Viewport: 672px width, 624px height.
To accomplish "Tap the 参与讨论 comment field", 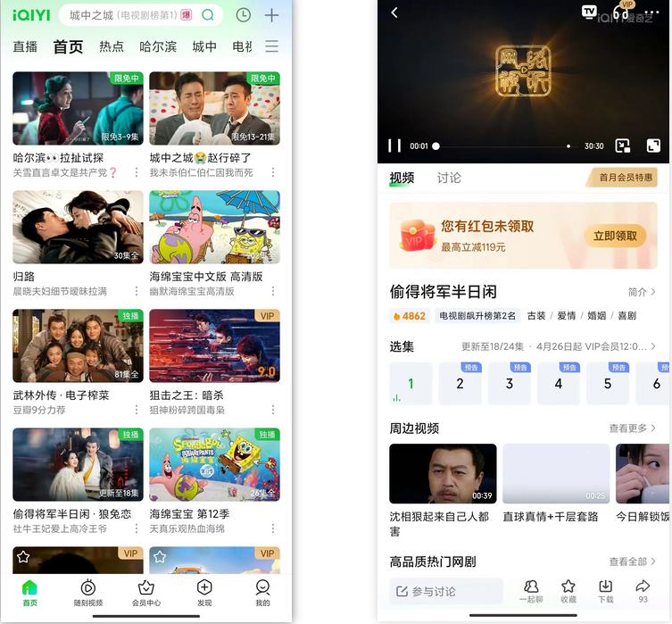I will click(x=445, y=592).
